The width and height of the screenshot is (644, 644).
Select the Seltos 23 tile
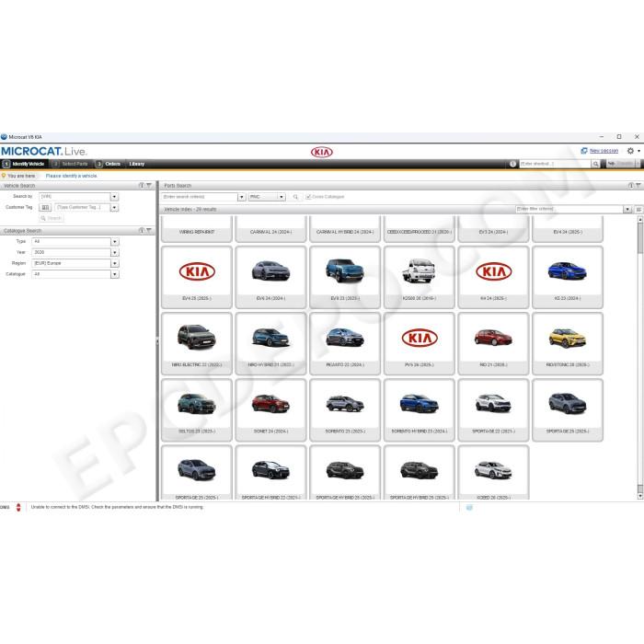click(x=197, y=410)
